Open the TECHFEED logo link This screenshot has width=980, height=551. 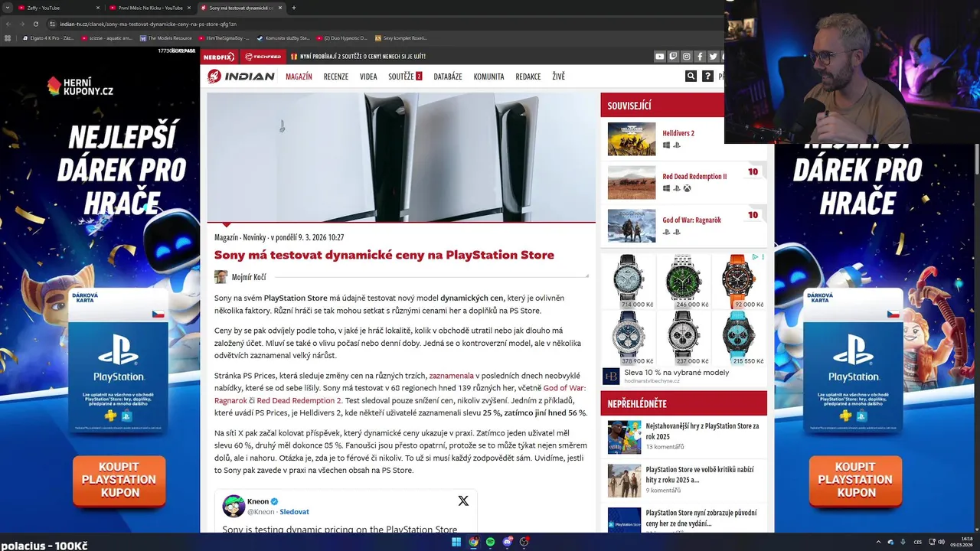263,57
